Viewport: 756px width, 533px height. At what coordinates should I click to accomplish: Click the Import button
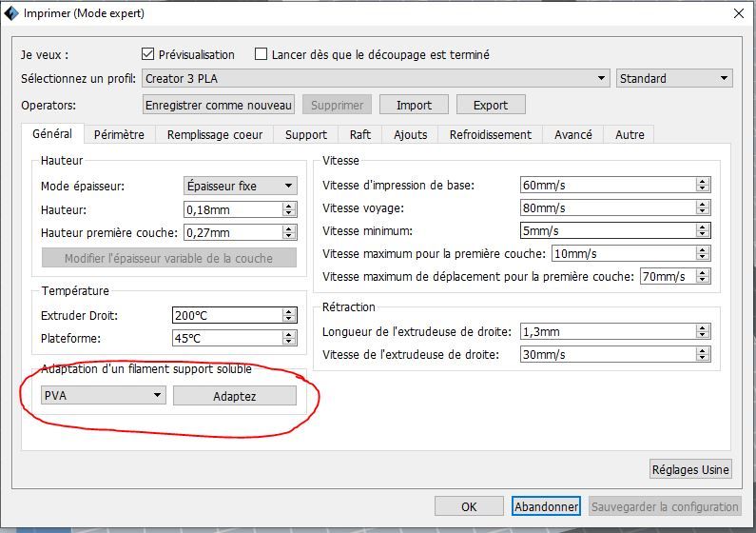point(414,105)
